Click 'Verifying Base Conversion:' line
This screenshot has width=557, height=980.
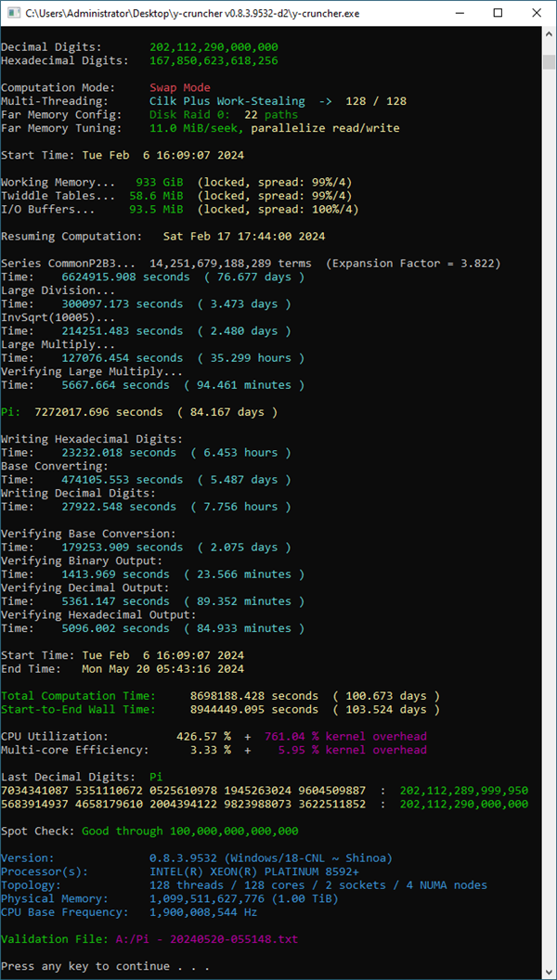click(x=88, y=534)
